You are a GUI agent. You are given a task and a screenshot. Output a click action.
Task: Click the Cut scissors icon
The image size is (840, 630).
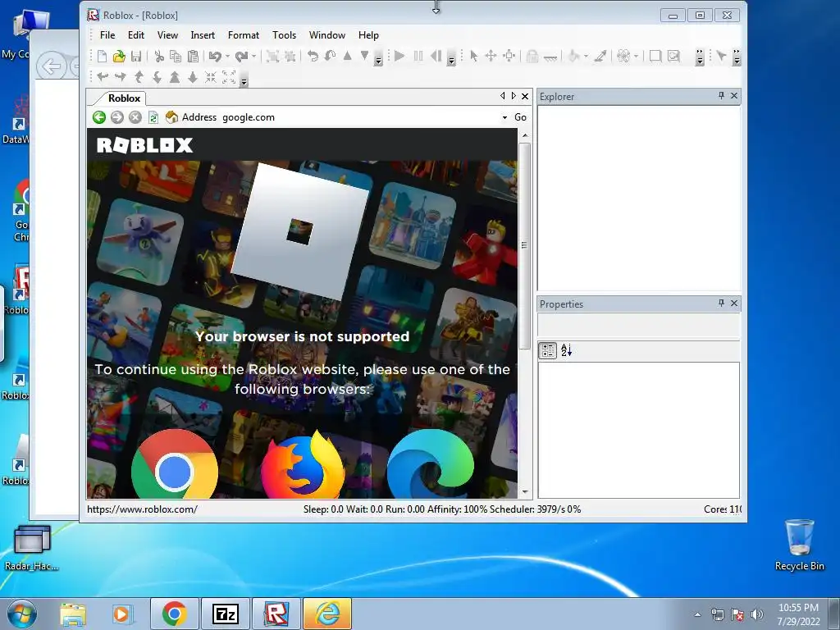(x=158, y=56)
